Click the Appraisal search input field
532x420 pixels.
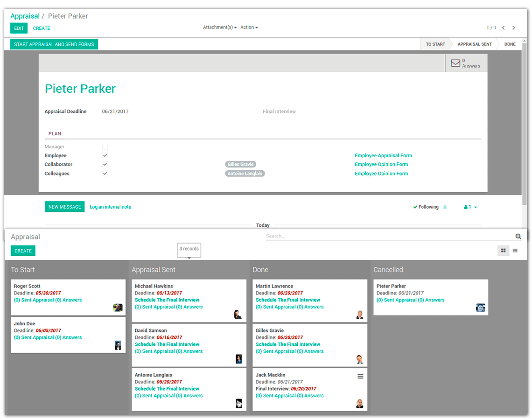(x=390, y=236)
